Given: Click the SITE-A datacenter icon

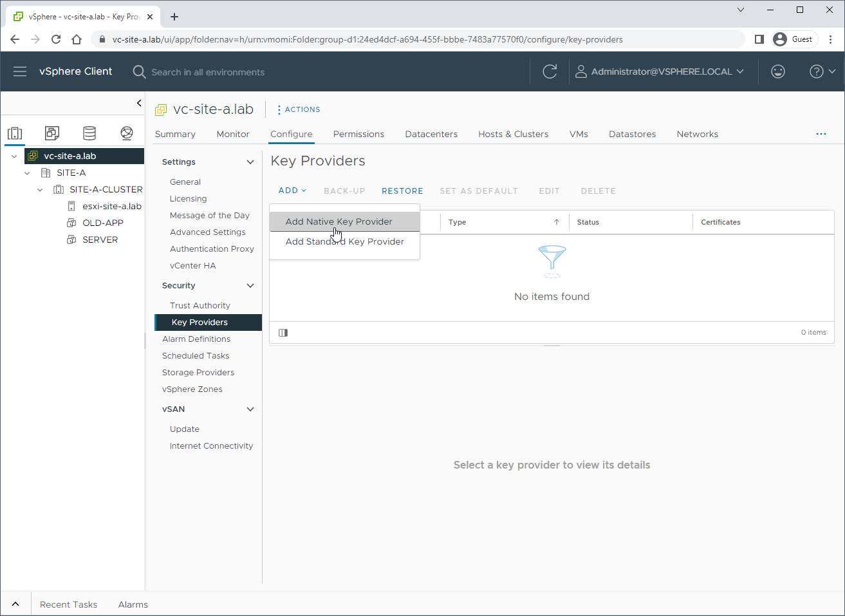Looking at the screenshot, I should (46, 173).
